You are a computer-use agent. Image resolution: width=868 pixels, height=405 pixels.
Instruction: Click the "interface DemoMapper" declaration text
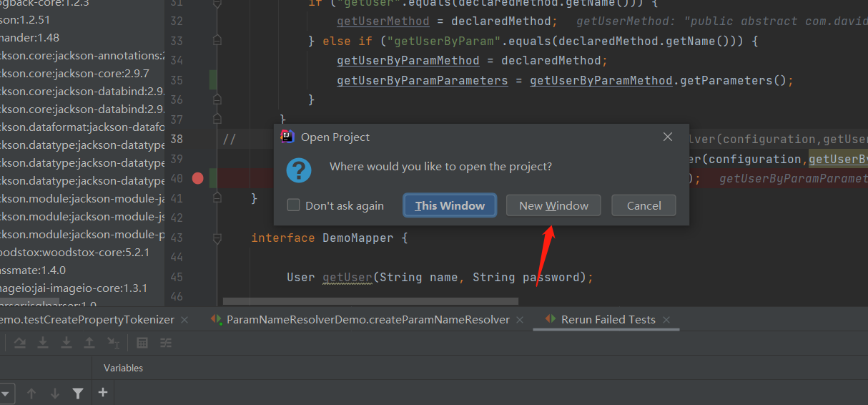(x=322, y=238)
